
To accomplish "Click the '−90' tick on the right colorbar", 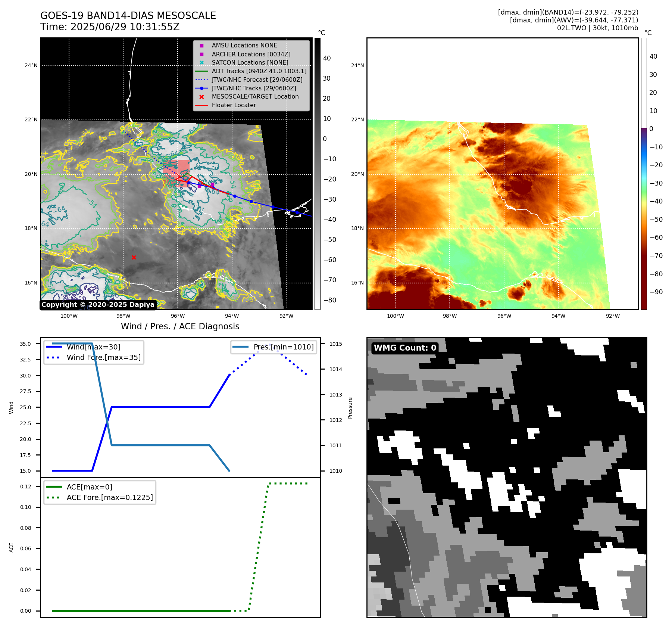I will pos(656,292).
